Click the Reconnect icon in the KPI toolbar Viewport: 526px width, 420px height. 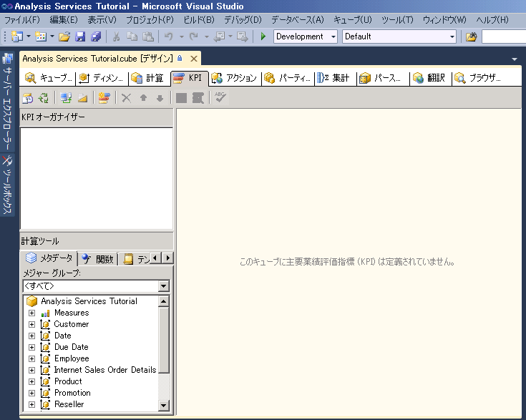[x=44, y=98]
